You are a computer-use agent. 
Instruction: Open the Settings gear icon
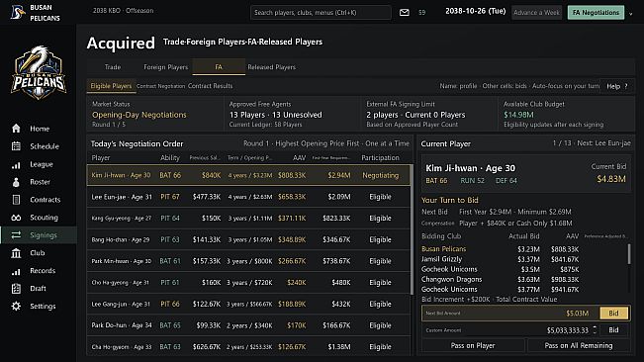coord(16,307)
